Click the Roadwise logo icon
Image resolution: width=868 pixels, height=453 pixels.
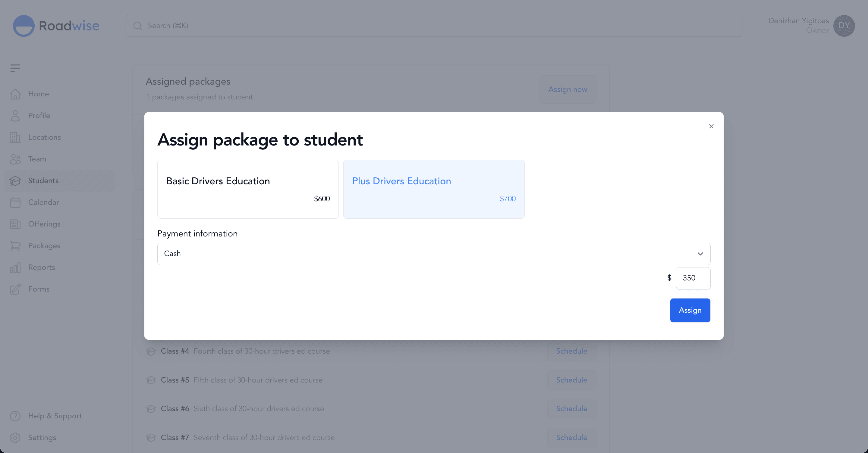pyautogui.click(x=24, y=26)
